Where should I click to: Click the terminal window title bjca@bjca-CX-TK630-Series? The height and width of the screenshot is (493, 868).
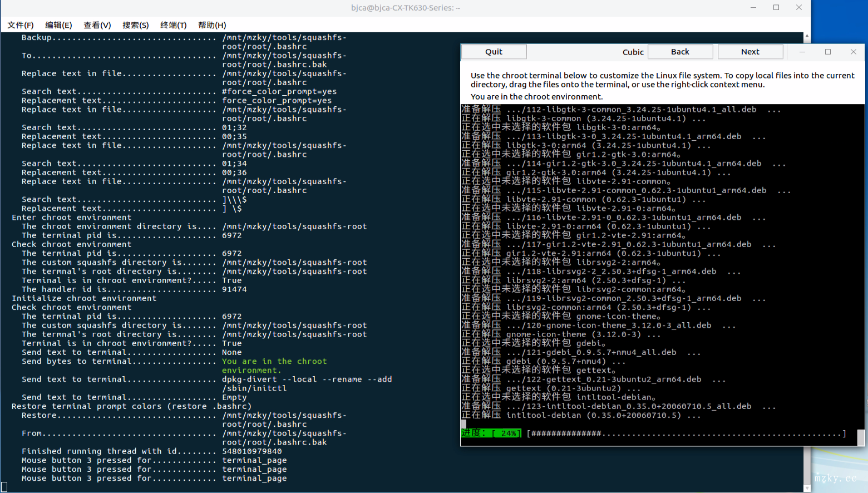coord(406,8)
